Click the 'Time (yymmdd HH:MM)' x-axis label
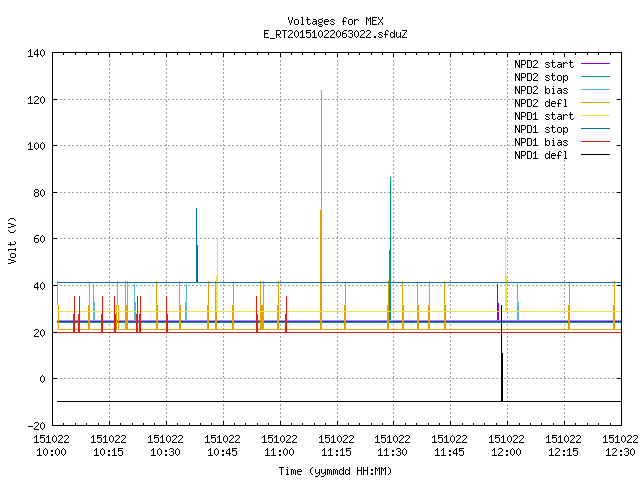Image resolution: width=640 pixels, height=480 pixels. [335, 471]
